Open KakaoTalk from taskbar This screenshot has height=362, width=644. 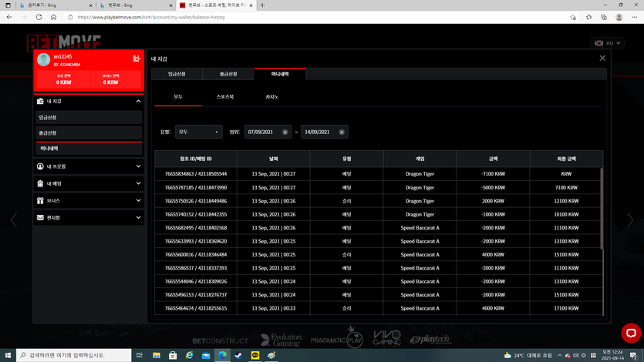click(255, 355)
